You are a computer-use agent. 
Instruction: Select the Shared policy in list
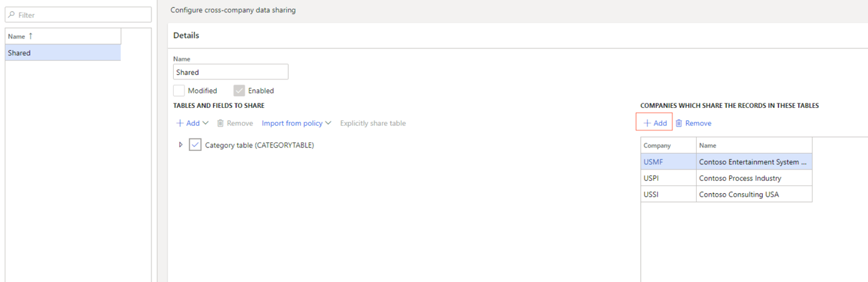click(63, 53)
